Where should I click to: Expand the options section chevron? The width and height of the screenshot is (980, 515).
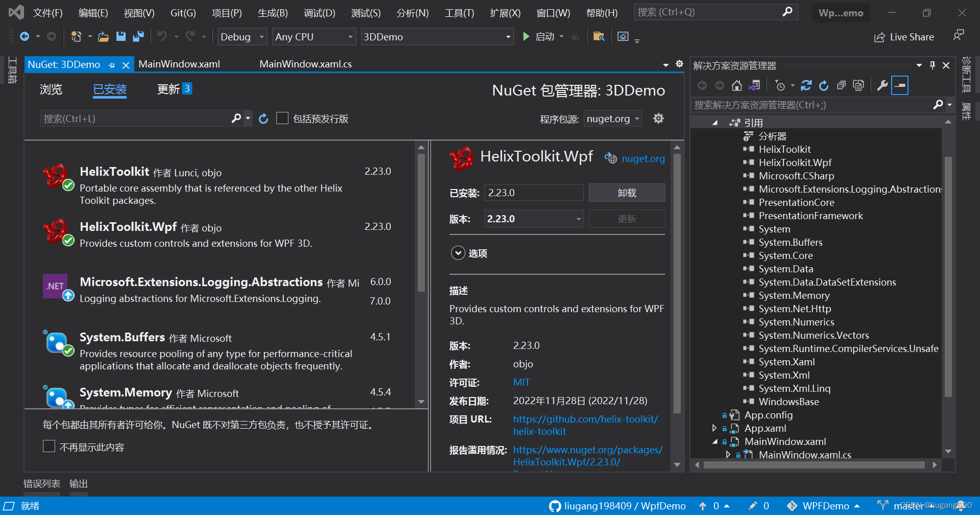point(458,253)
